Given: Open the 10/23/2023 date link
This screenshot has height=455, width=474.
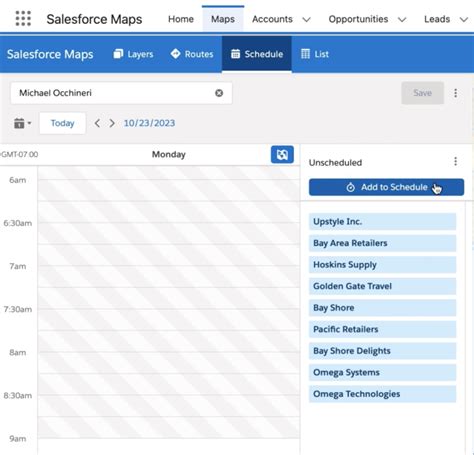Looking at the screenshot, I should pos(149,123).
